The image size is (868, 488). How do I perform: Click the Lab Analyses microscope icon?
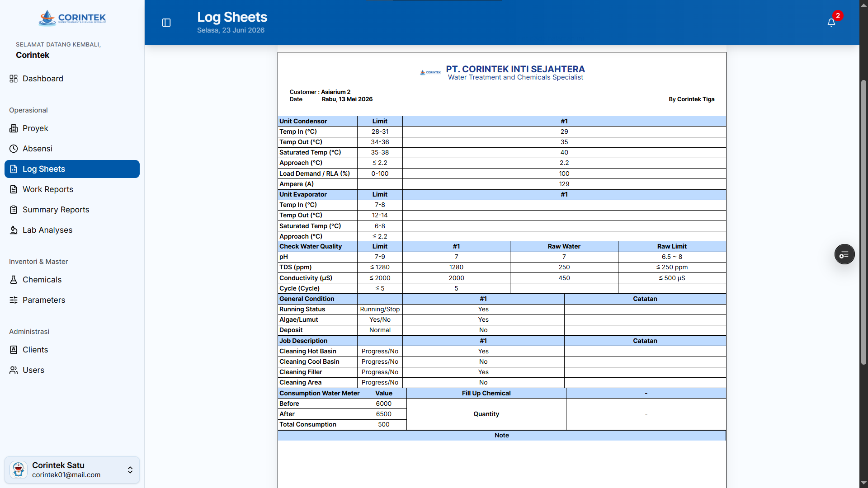click(14, 230)
